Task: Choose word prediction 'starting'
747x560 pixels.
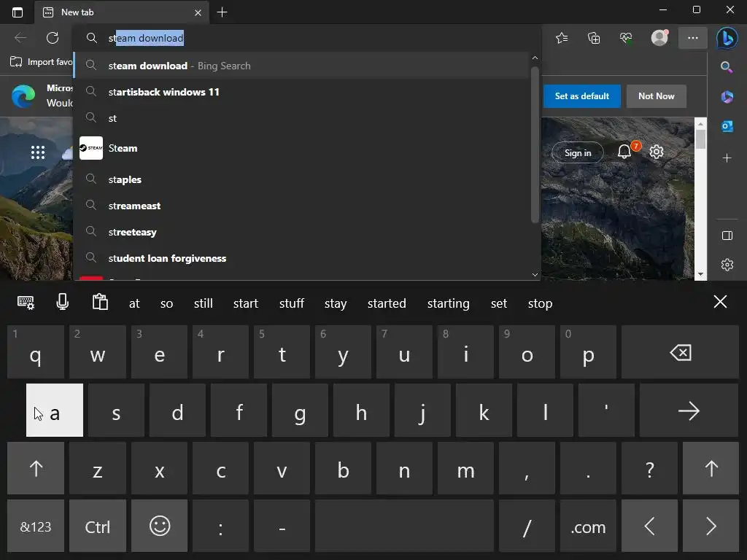Action: click(x=448, y=303)
